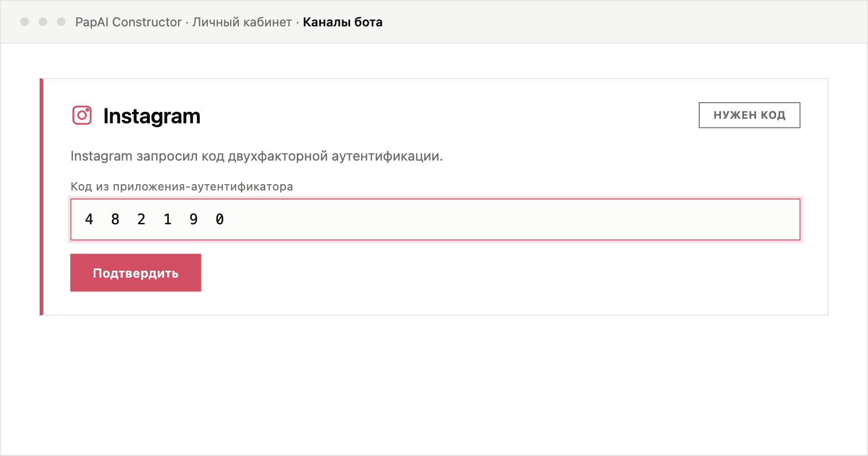Viewport: 868px width, 456px height.
Task: Click the НУЖЕН КОД status badge
Action: coord(749,115)
